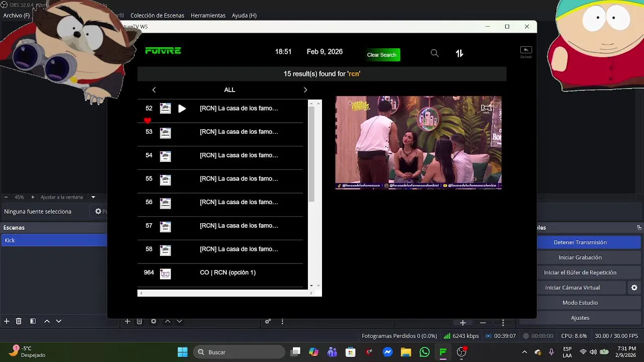Click the live video preview thumbnail
Viewport: 644px width, 362px height.
418,143
